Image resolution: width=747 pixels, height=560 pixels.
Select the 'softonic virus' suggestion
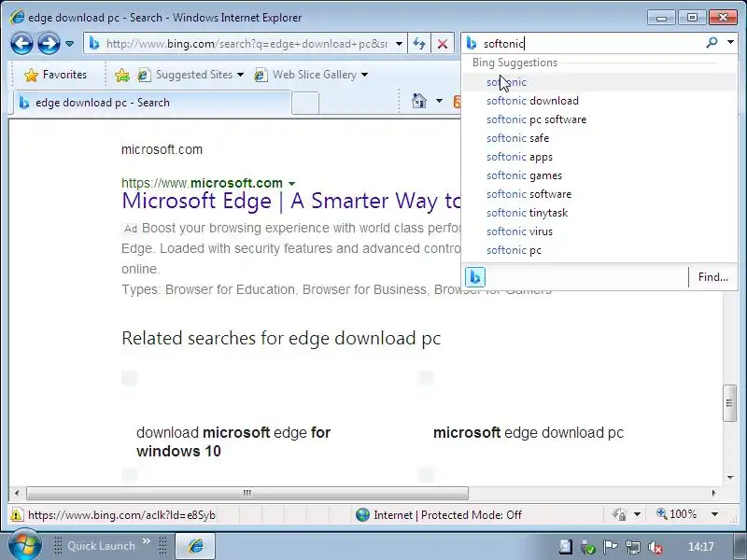click(599, 231)
